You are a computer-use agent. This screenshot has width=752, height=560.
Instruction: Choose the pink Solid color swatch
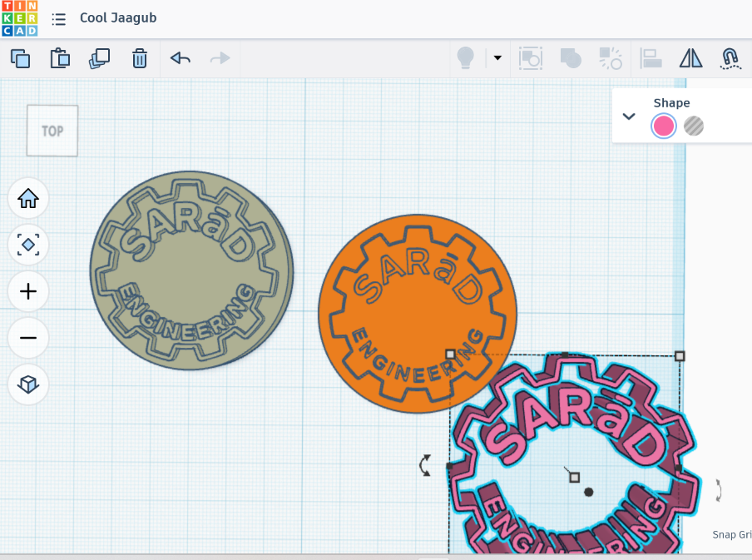(664, 126)
